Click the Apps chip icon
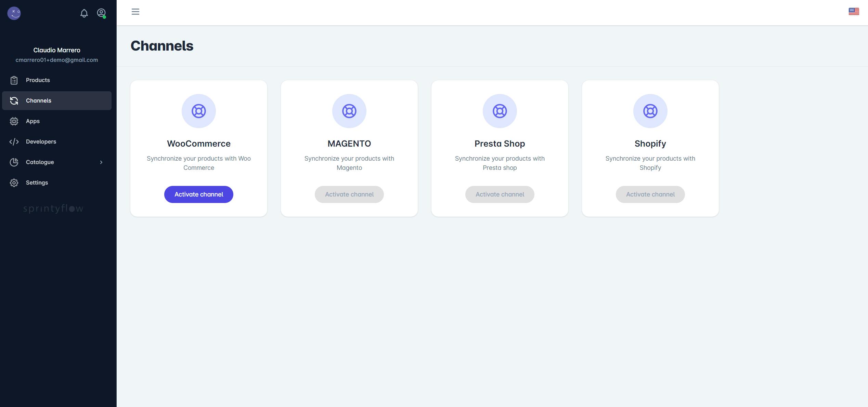This screenshot has height=407, width=868. [x=14, y=121]
